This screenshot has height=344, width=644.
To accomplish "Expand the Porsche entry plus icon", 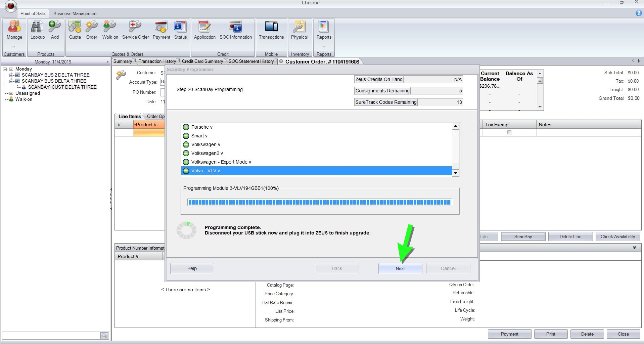I will click(x=186, y=127).
